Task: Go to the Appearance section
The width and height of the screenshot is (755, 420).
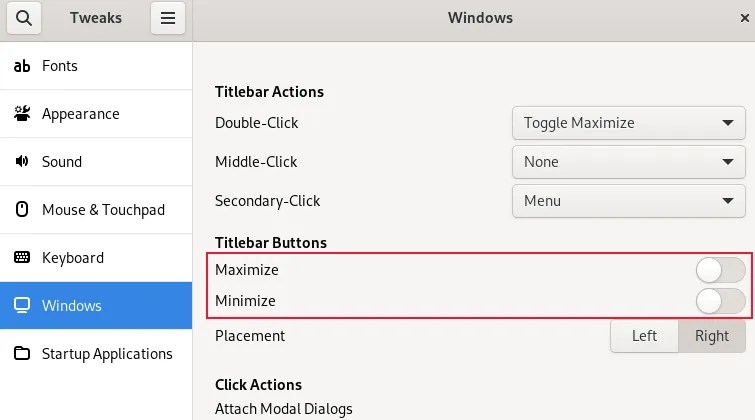Action: 80,114
